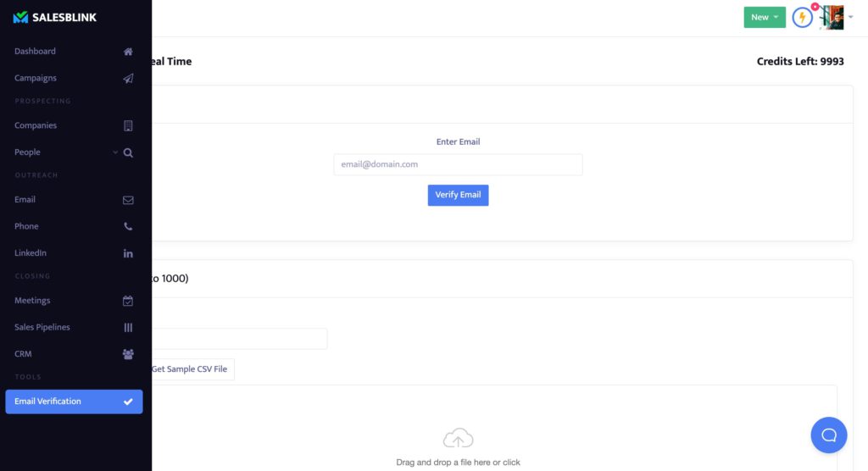Click the lightning bolt icon in header
Image resolution: width=868 pixels, height=471 pixels.
click(802, 18)
